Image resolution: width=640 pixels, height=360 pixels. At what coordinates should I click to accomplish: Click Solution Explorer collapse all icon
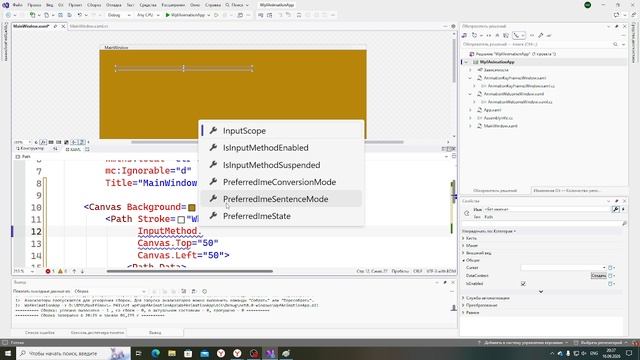click(x=497, y=36)
